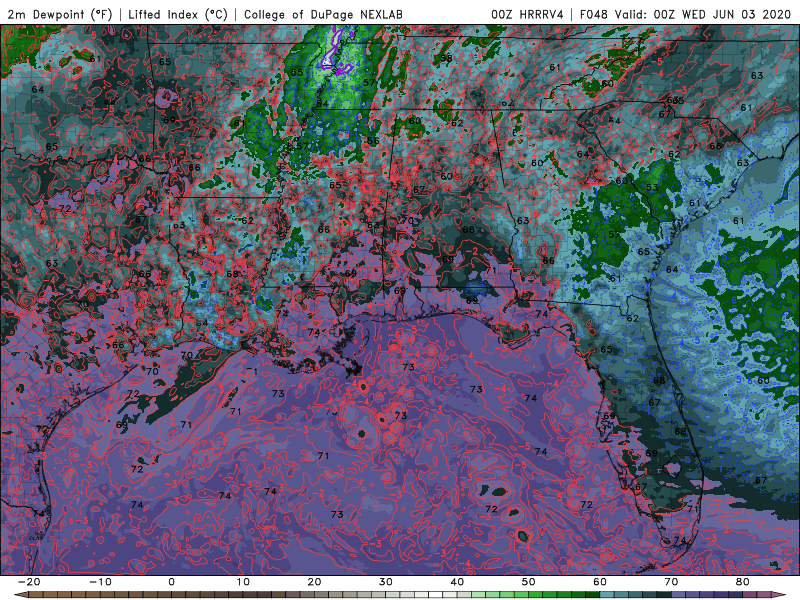Click the "60" color scale label
800x600 pixels.
(600, 582)
